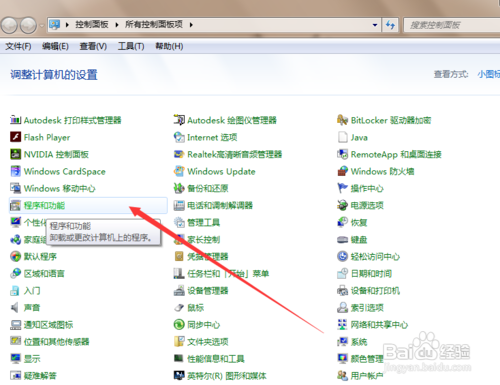Screen dimensions: 500x385
Task: Click the 轻松访问中心 link
Action: 375,256
